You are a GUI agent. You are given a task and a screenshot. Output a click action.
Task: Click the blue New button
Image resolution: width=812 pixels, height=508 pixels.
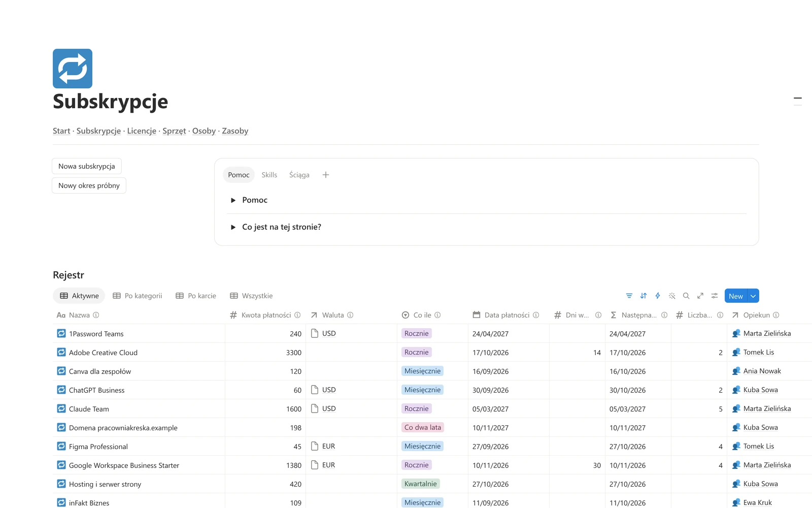[736, 296]
